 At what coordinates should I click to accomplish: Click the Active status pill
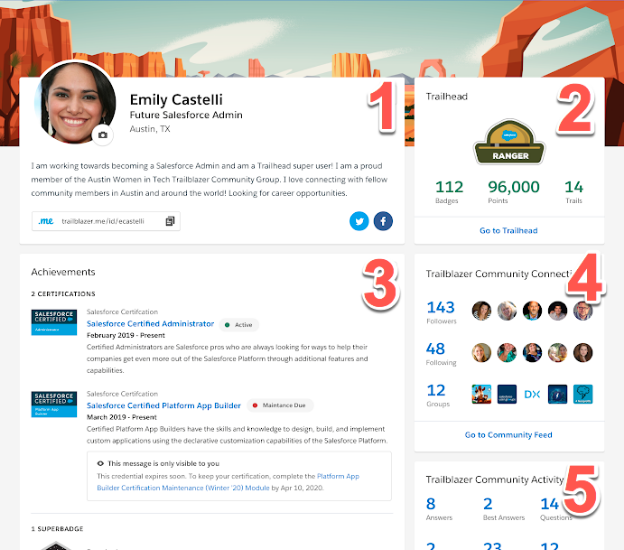239,325
